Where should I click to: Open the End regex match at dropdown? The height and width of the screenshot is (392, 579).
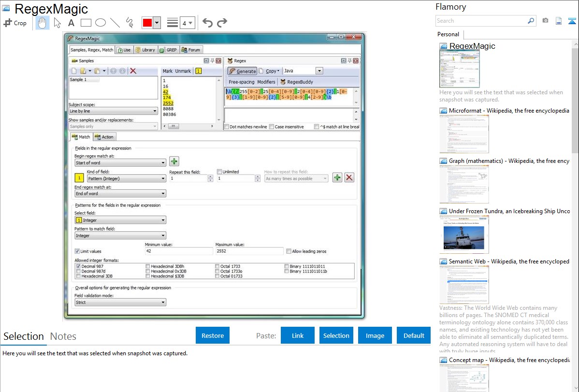120,194
